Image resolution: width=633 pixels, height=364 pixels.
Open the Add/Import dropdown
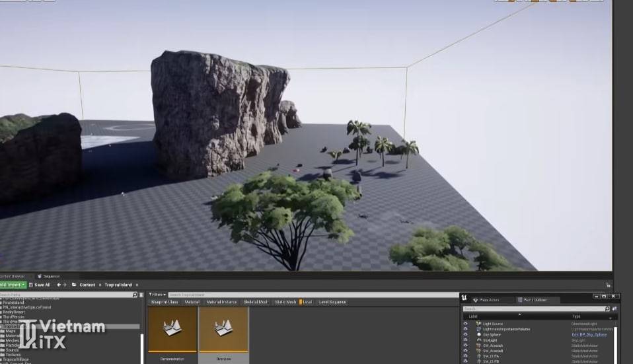click(x=13, y=285)
